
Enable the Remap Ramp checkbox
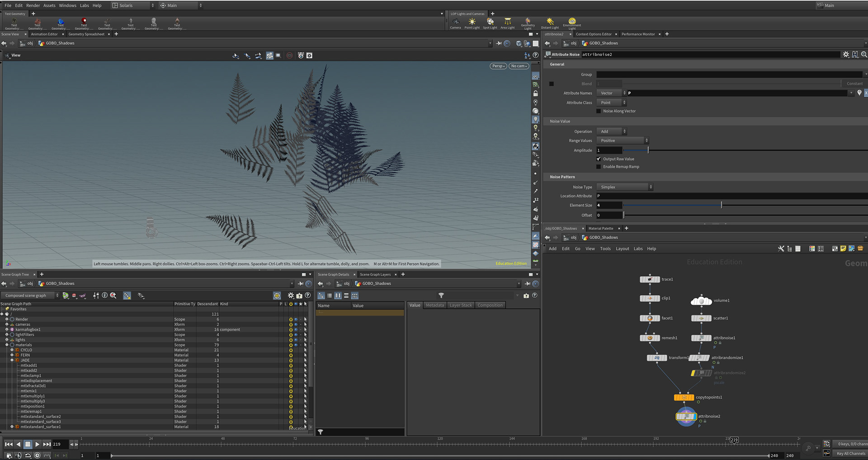[x=599, y=167]
